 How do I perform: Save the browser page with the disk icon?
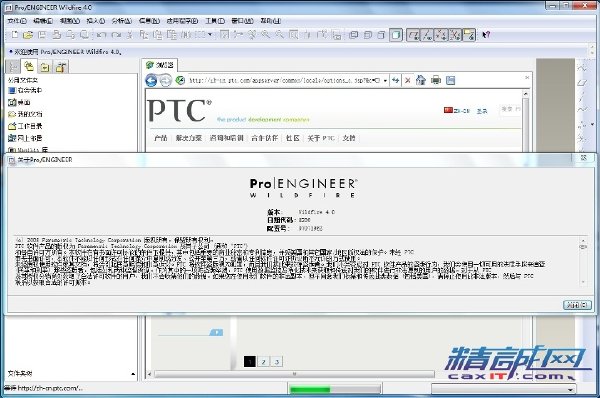point(450,80)
